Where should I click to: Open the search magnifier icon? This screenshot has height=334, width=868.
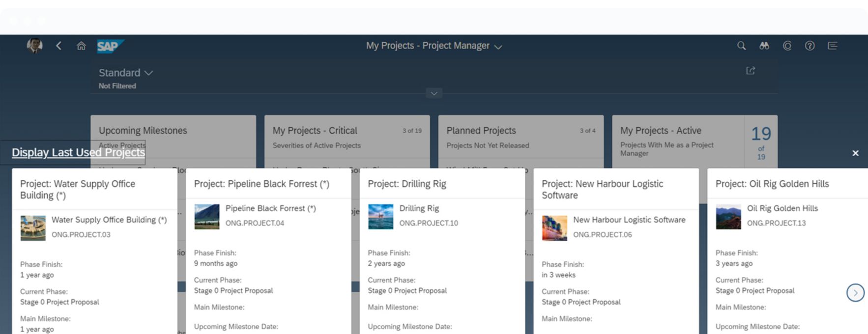(741, 46)
